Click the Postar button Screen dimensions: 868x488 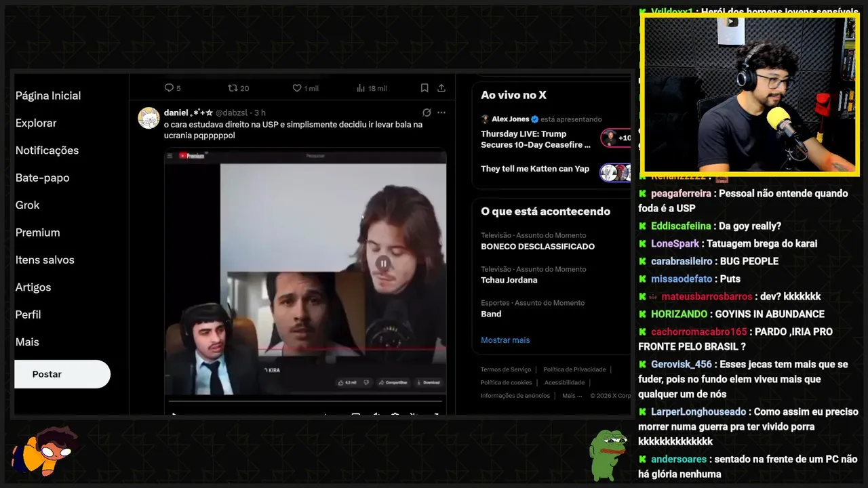62,374
